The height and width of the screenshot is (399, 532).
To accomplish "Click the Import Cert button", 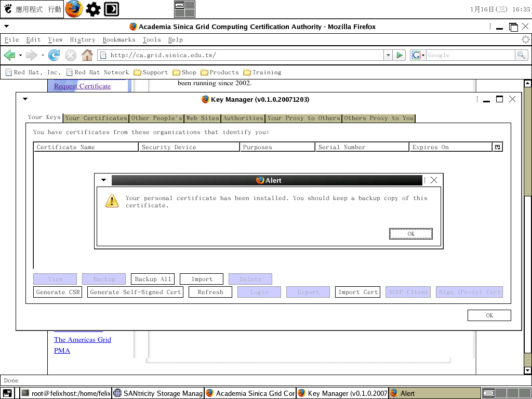I will (357, 292).
